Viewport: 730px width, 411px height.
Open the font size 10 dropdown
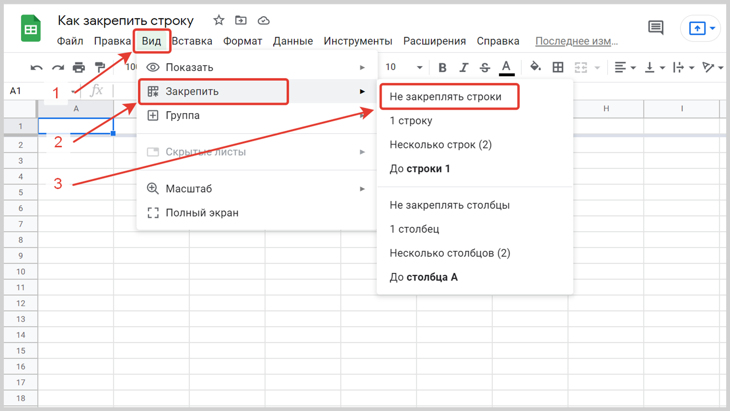[x=404, y=67]
